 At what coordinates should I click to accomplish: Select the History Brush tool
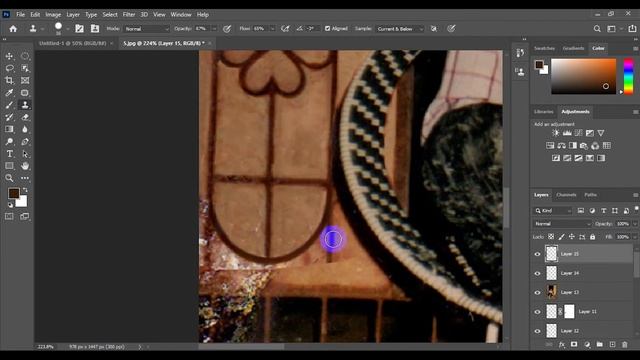9,117
